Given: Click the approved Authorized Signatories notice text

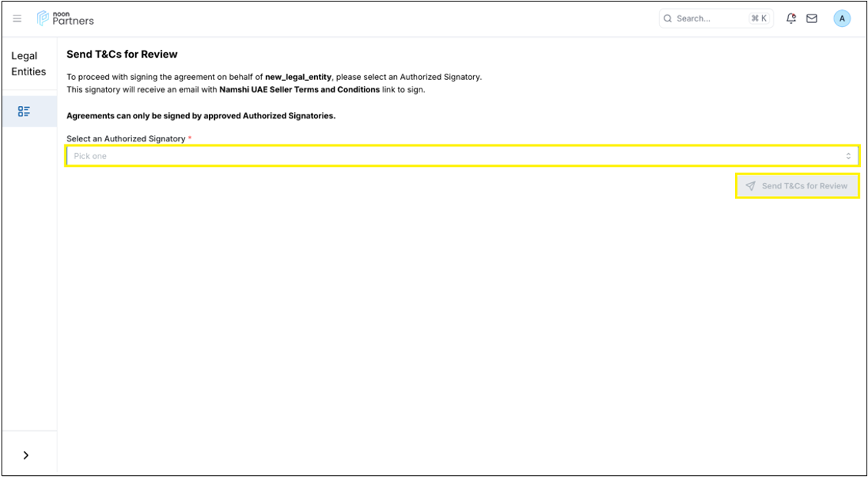Looking at the screenshot, I should [201, 116].
